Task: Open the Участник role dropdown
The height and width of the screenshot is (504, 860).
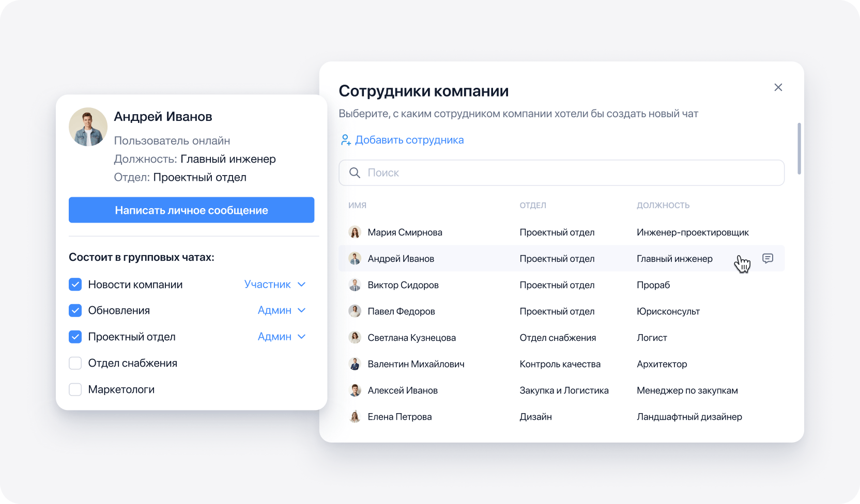Action: click(275, 284)
